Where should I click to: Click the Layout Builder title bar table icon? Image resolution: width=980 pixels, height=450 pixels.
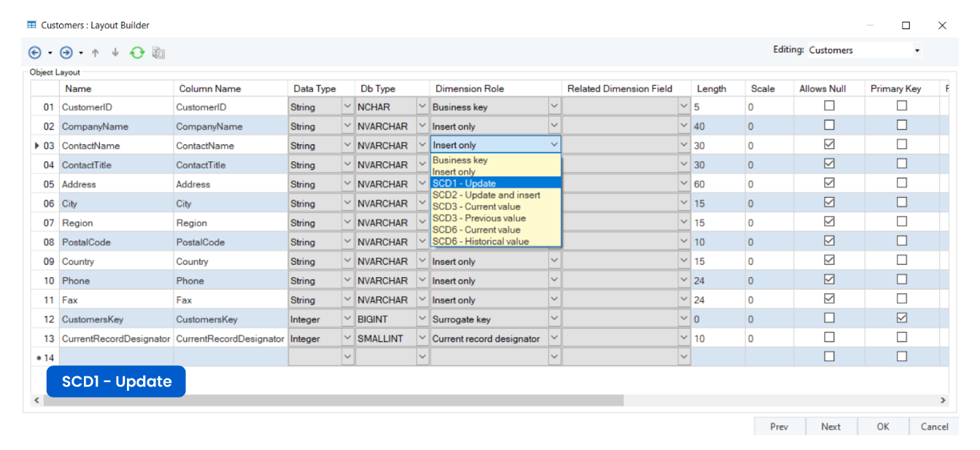32,25
